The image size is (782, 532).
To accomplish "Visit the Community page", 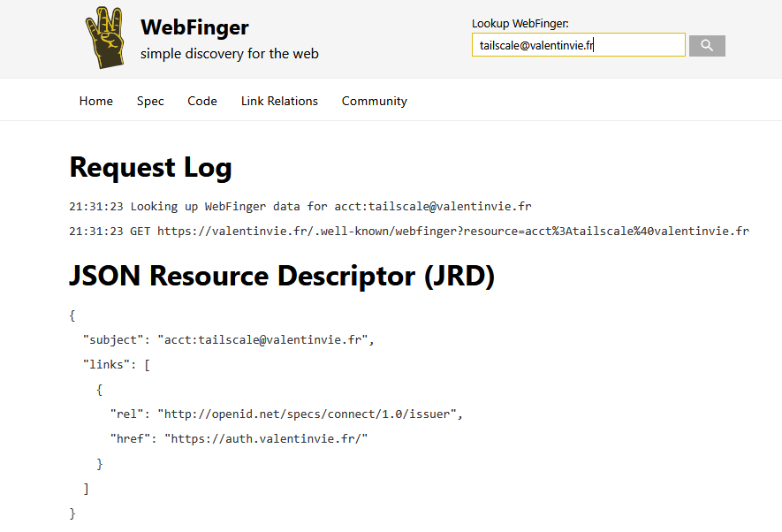I will (x=374, y=102).
